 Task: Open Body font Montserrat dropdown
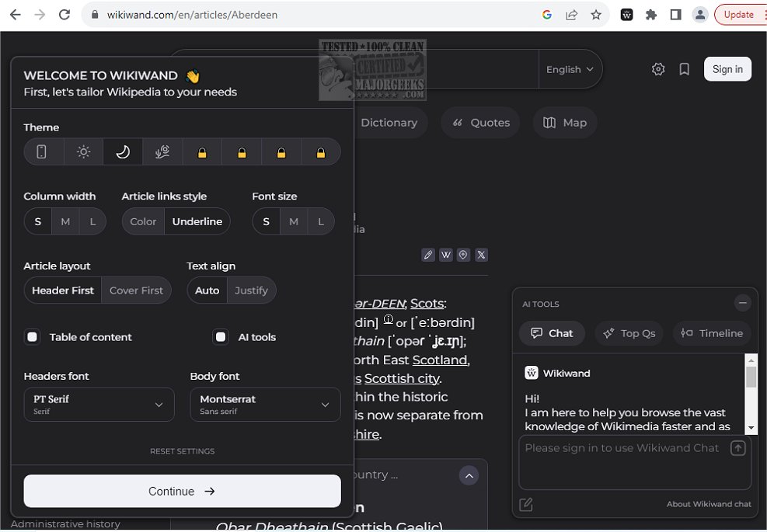pyautogui.click(x=265, y=405)
